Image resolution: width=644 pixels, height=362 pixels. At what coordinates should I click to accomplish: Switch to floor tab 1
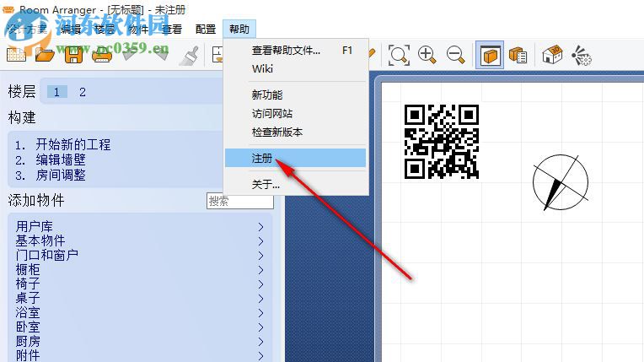click(x=57, y=92)
